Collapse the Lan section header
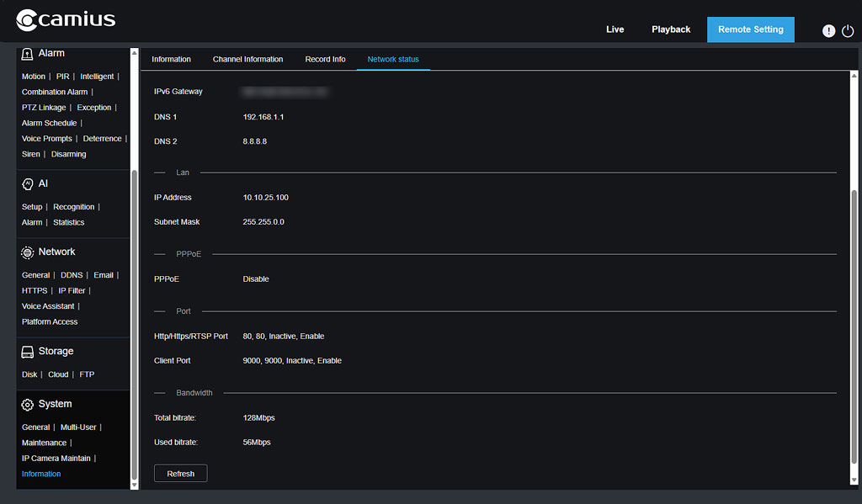The width and height of the screenshot is (862, 504). point(183,172)
